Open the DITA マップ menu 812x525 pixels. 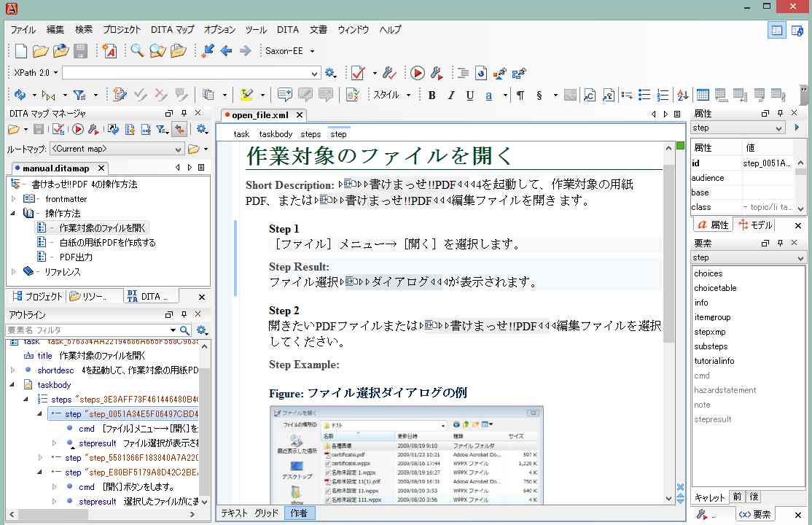pos(172,30)
